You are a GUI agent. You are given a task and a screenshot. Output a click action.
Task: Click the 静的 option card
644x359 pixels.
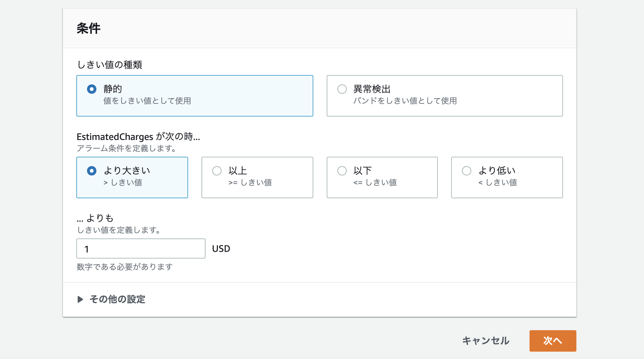(195, 96)
